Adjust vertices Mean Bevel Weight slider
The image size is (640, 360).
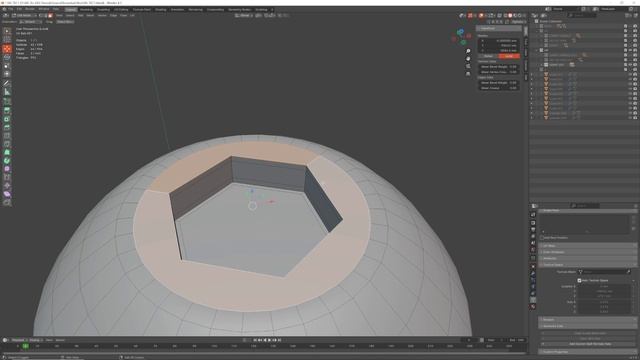[499, 67]
